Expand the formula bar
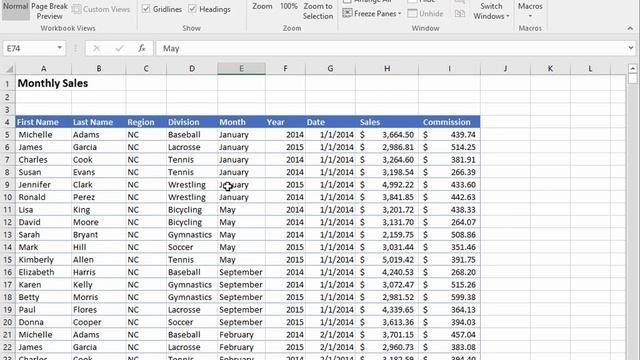 click(631, 48)
